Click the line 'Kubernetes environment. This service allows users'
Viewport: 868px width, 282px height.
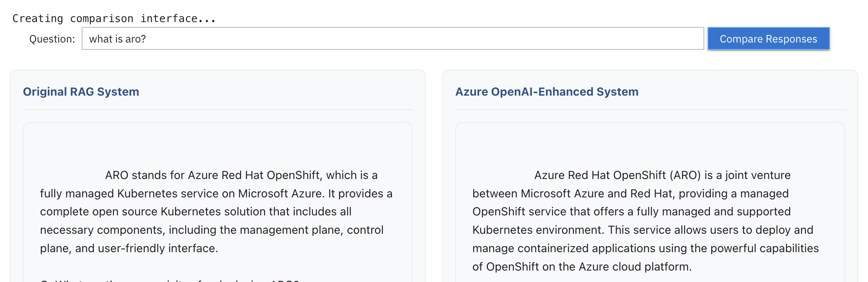pyautogui.click(x=643, y=230)
